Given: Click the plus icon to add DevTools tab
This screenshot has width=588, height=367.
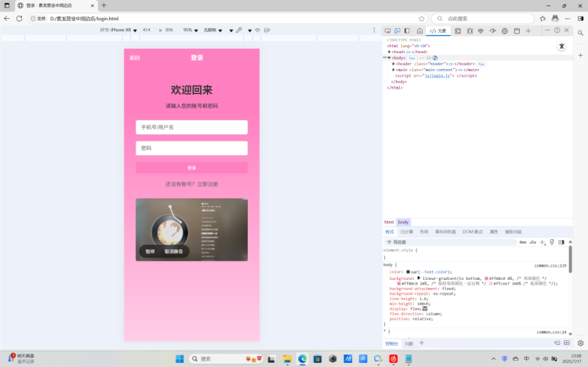Looking at the screenshot, I should point(528,31).
